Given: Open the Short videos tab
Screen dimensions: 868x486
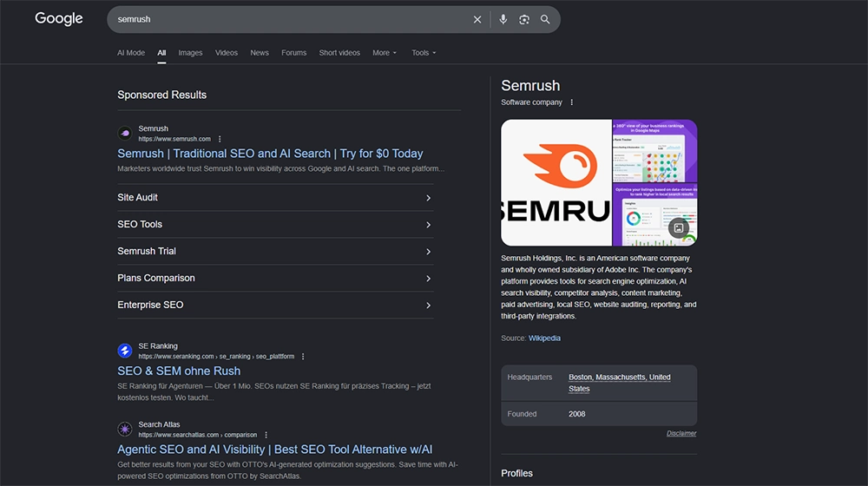Looking at the screenshot, I should pos(339,53).
